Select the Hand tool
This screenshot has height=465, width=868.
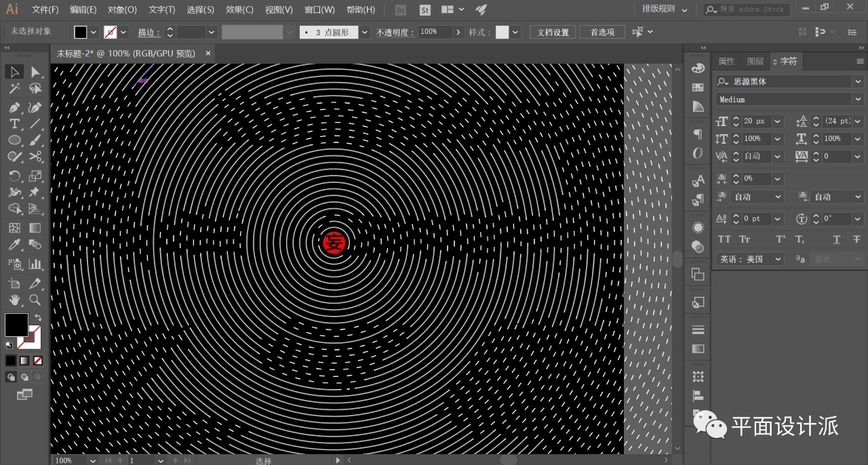pos(14,300)
